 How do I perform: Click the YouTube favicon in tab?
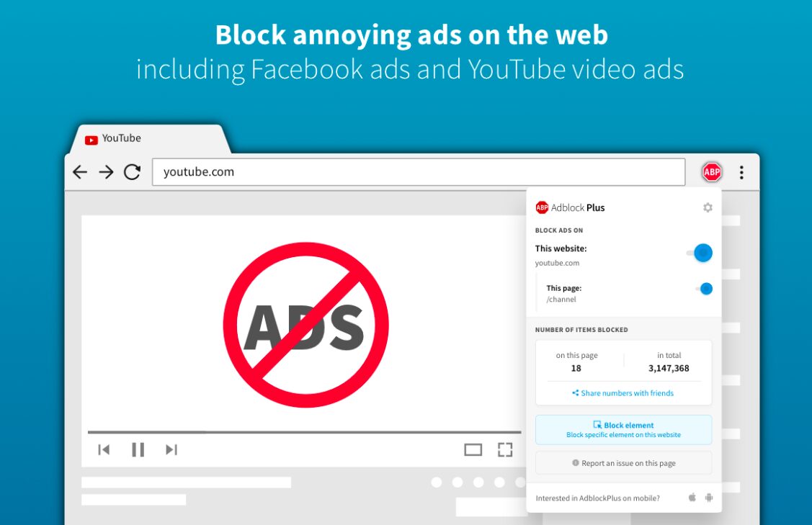(91, 140)
